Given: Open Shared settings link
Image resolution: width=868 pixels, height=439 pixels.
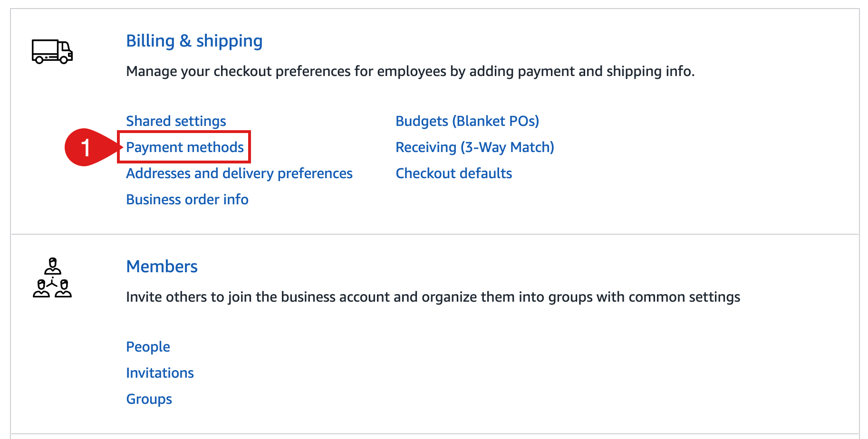Looking at the screenshot, I should [x=176, y=121].
